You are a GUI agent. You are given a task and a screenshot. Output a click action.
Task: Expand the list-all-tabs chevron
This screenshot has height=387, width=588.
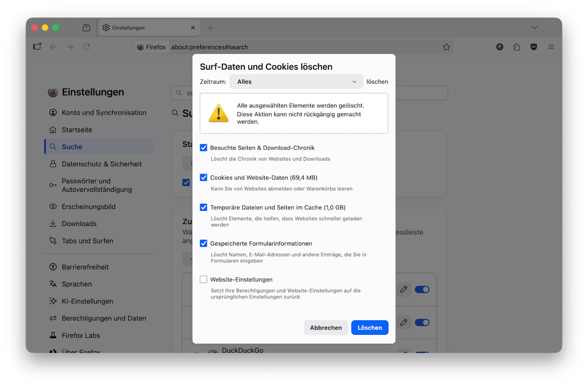pos(534,28)
